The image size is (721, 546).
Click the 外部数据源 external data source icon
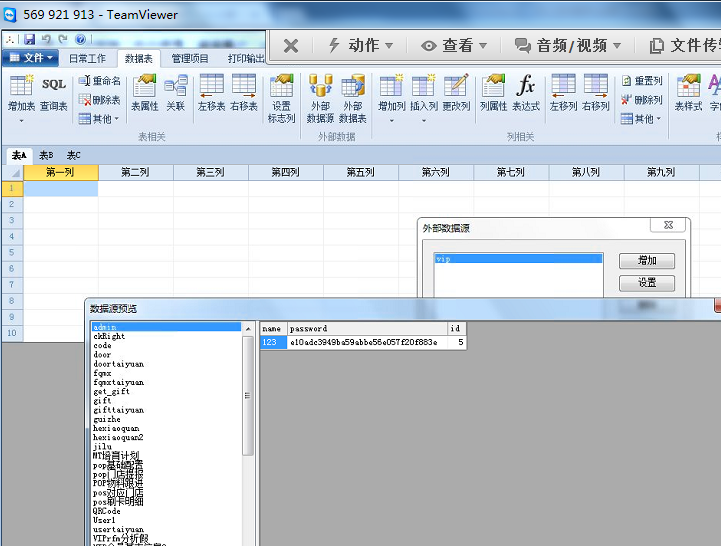320,97
